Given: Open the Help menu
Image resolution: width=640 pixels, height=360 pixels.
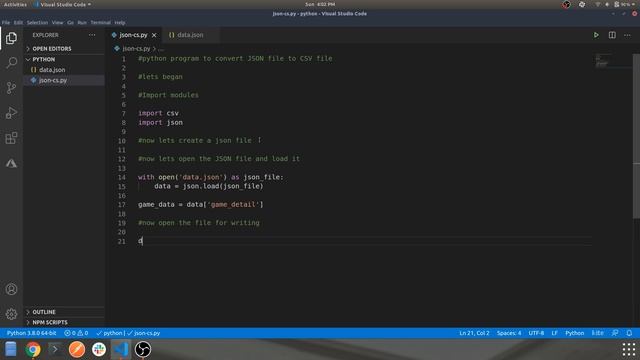Looking at the screenshot, I should tap(120, 22).
